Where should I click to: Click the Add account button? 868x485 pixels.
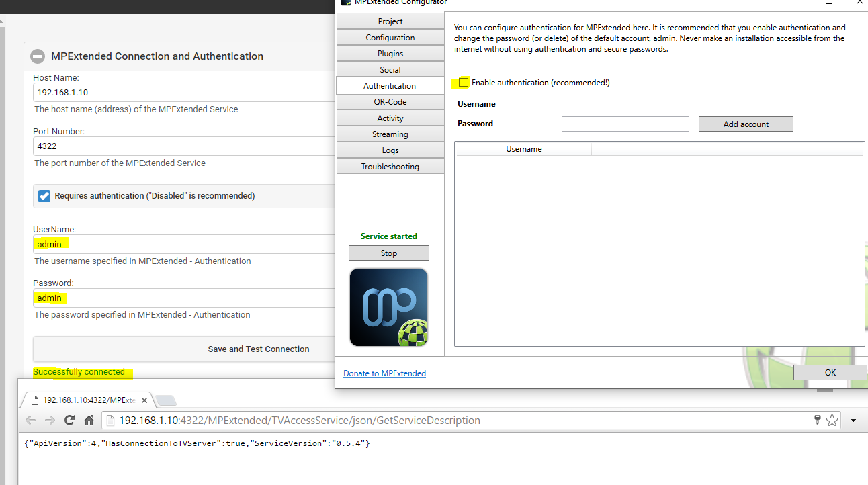[746, 124]
